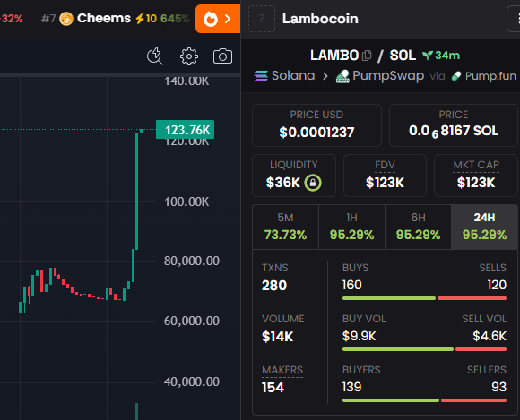The height and width of the screenshot is (420, 520).
Task: Click the LAMBO ticker symbol
Action: 334,56
